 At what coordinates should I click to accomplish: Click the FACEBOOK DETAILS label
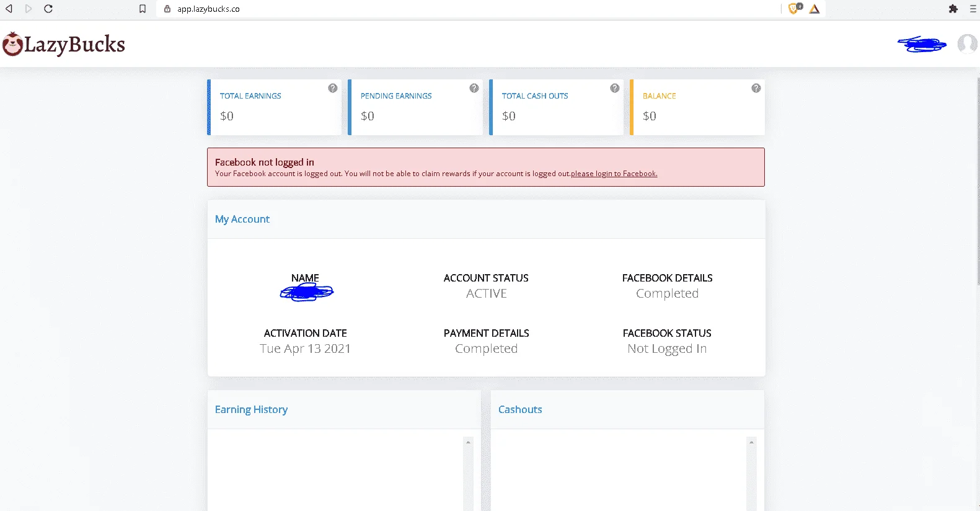coord(667,278)
